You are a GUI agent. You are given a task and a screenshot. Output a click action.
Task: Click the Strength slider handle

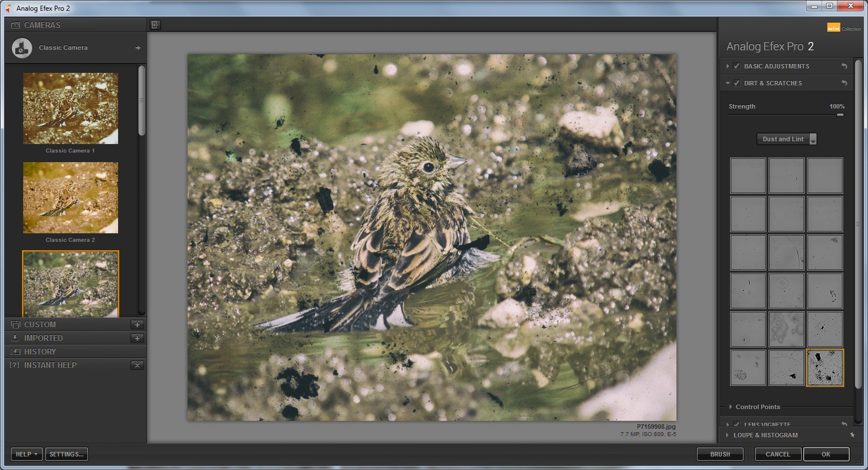pyautogui.click(x=840, y=115)
